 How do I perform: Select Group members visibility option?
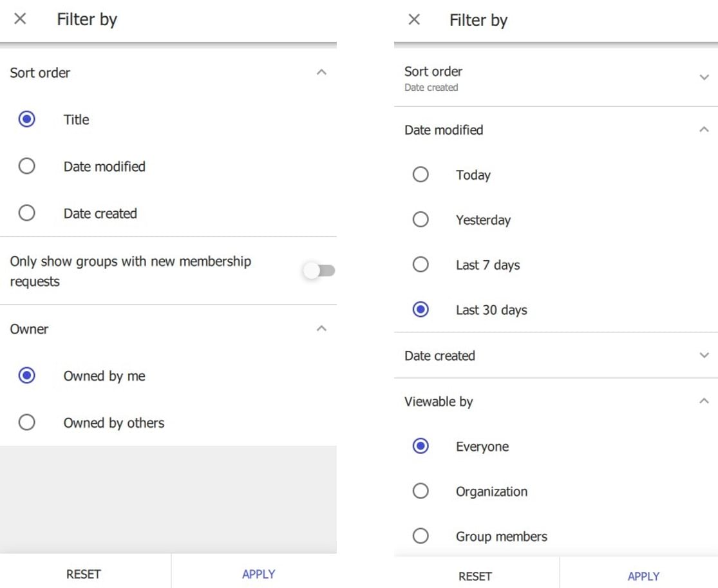point(420,536)
